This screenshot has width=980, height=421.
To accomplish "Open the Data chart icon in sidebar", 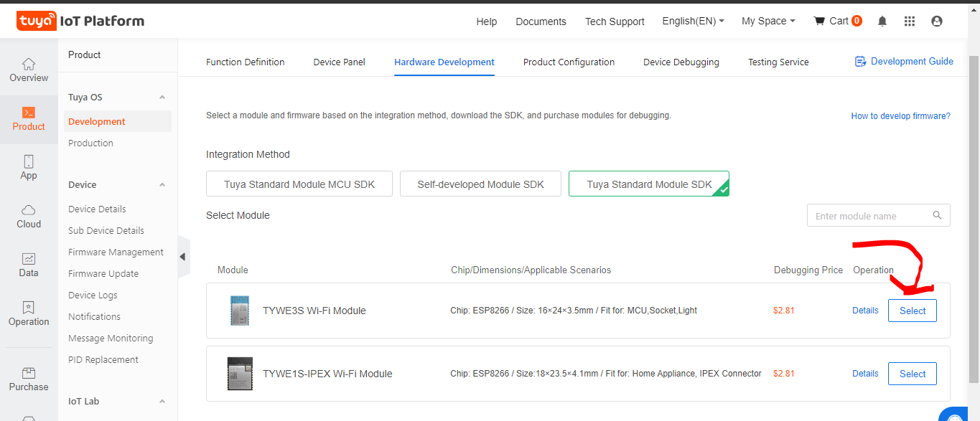I will click(x=29, y=259).
